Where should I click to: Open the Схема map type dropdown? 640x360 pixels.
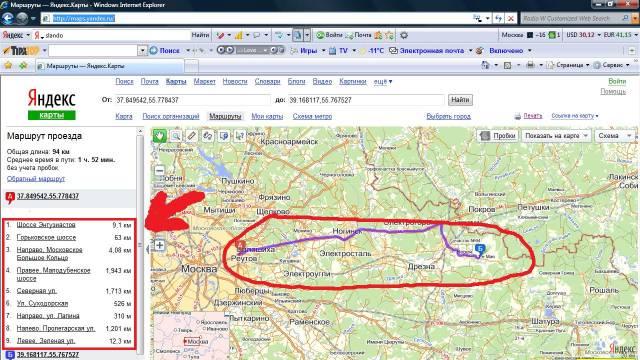tap(615, 136)
